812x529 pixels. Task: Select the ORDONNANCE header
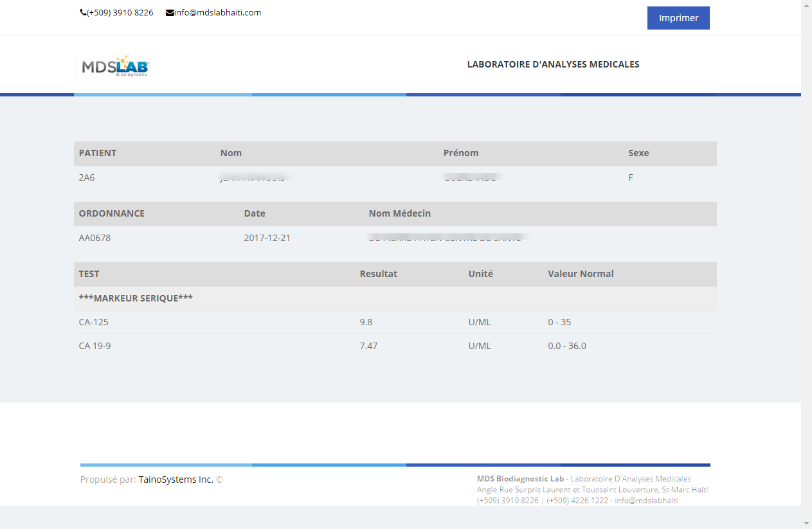point(112,213)
